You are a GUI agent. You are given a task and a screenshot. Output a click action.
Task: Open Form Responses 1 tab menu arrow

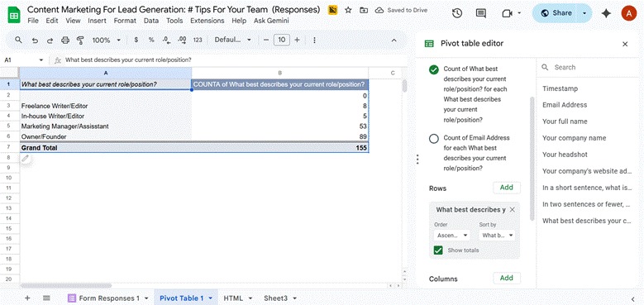pos(146,298)
